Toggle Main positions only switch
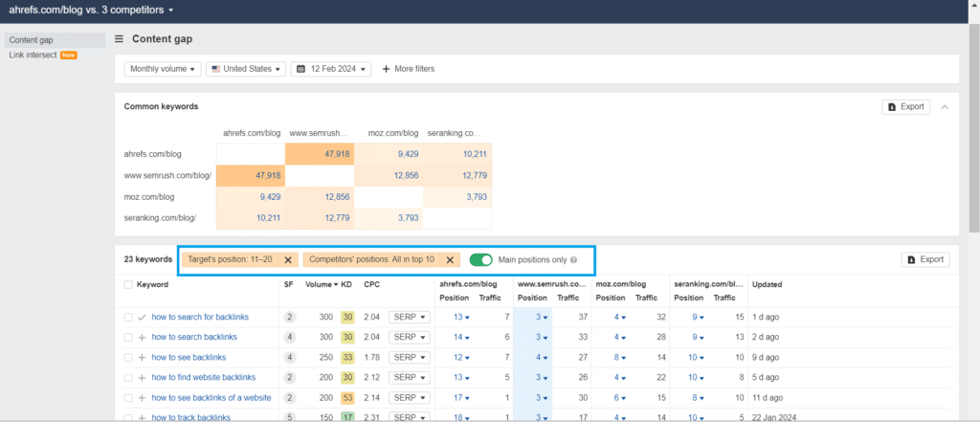Screen dimensions: 980x422 [x=480, y=259]
